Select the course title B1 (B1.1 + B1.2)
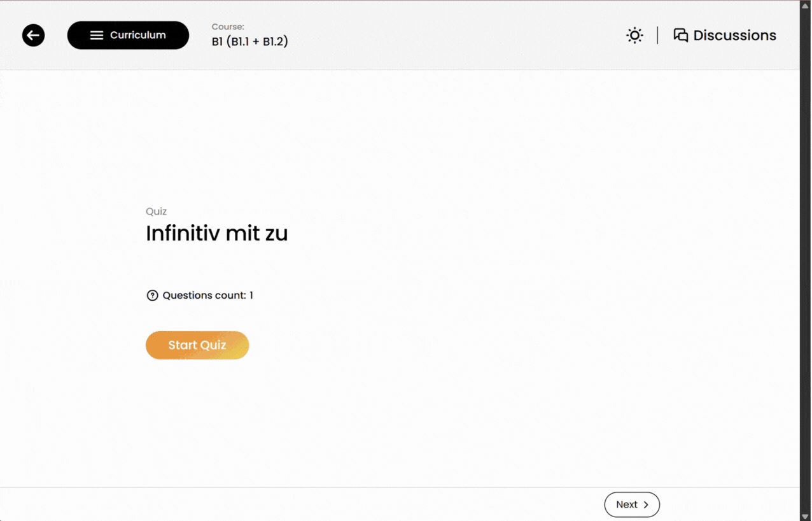Image resolution: width=812 pixels, height=521 pixels. tap(249, 40)
